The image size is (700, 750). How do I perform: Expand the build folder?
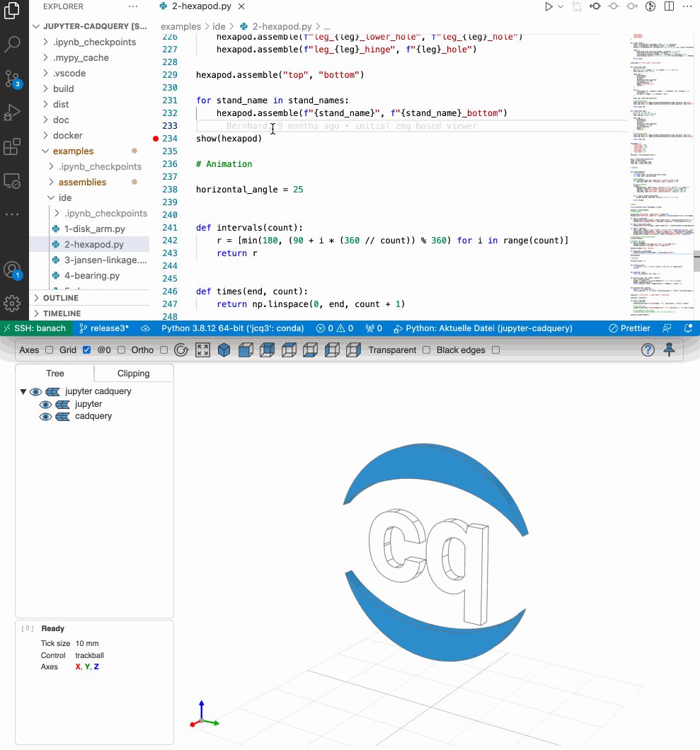45,88
